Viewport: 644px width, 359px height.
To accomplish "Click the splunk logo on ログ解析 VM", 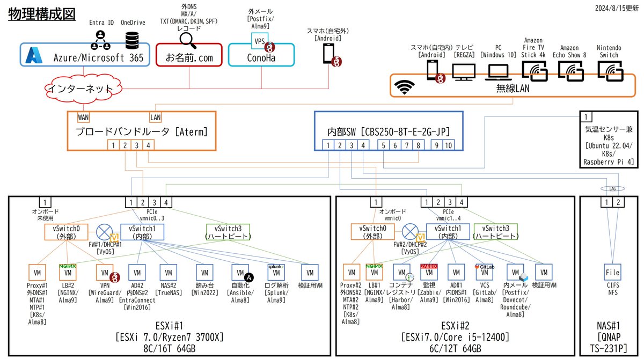I will point(275,266).
